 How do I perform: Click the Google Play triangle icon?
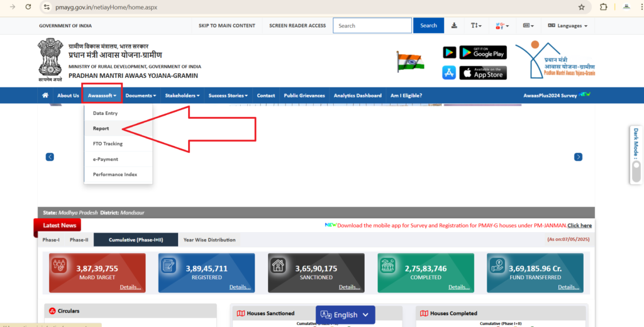click(449, 53)
